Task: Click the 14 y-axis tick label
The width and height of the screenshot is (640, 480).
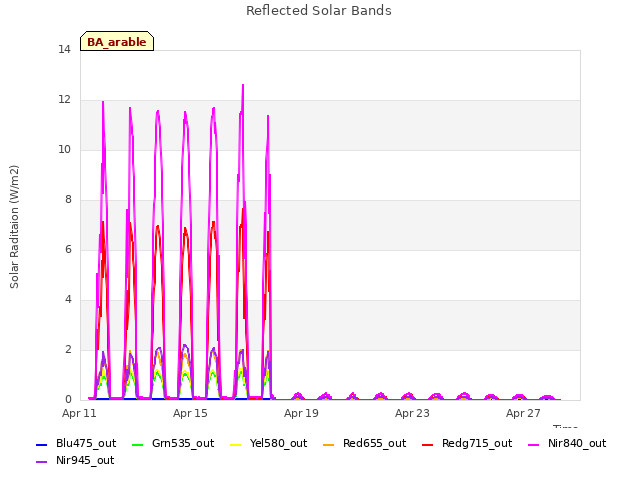Action: (64, 50)
